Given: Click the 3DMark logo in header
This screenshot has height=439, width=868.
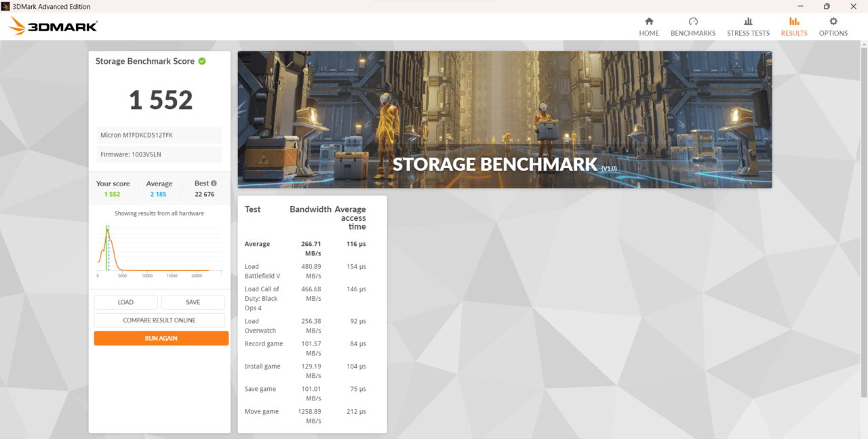Looking at the screenshot, I should (x=54, y=26).
